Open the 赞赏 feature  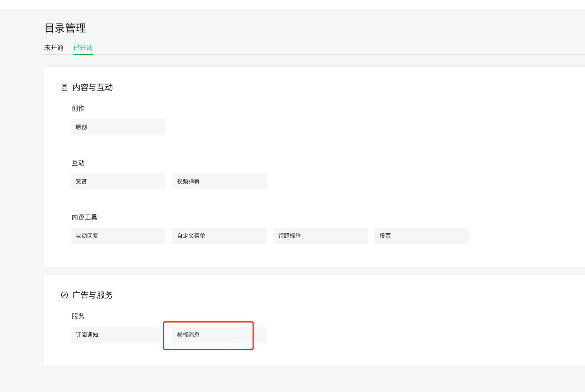pyautogui.click(x=118, y=181)
